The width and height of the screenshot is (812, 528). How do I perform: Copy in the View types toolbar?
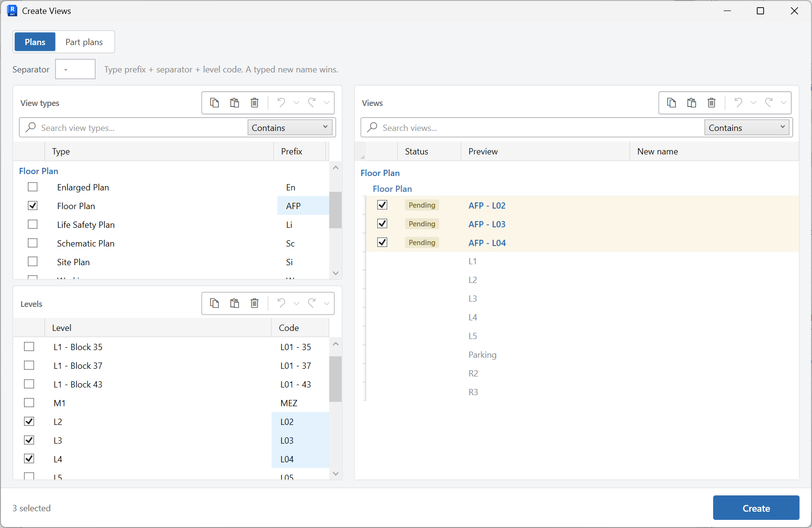pyautogui.click(x=215, y=103)
